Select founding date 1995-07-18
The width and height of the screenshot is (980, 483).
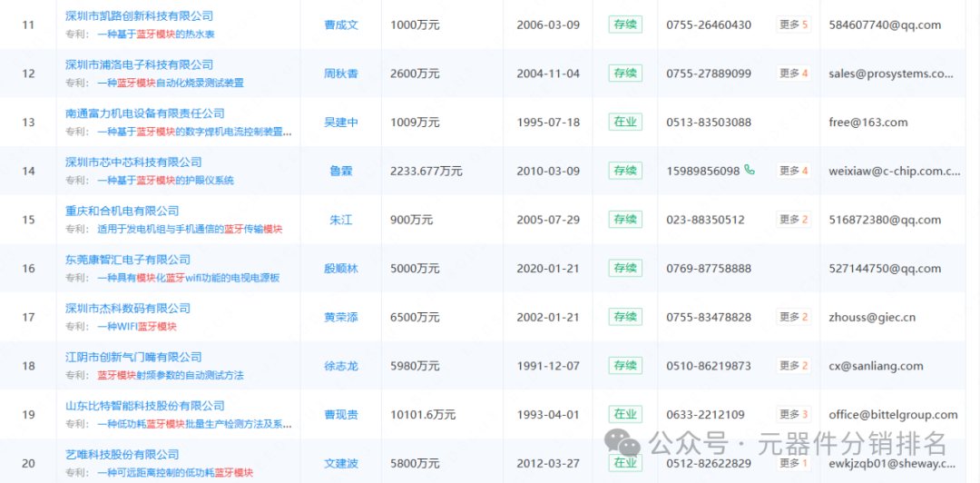click(x=548, y=123)
